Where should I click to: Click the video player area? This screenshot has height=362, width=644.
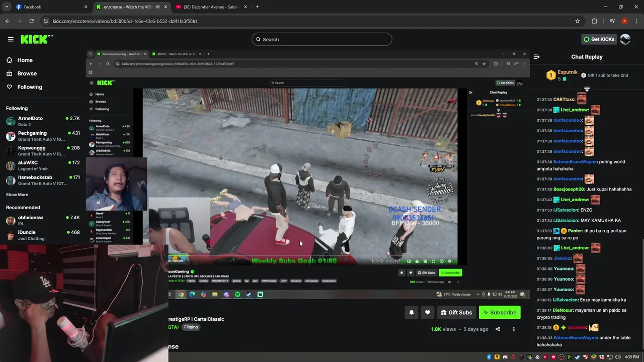pyautogui.click(x=307, y=173)
